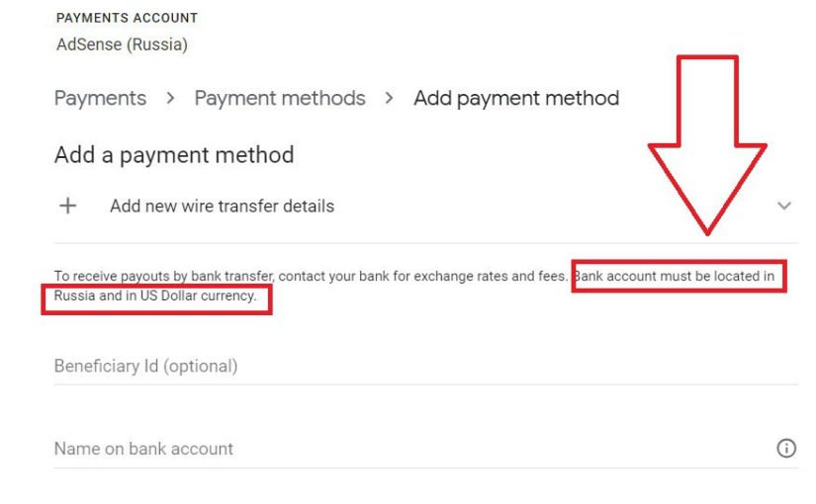
Task: Click the PAYMENTS ACCOUNT label
Action: [x=127, y=18]
